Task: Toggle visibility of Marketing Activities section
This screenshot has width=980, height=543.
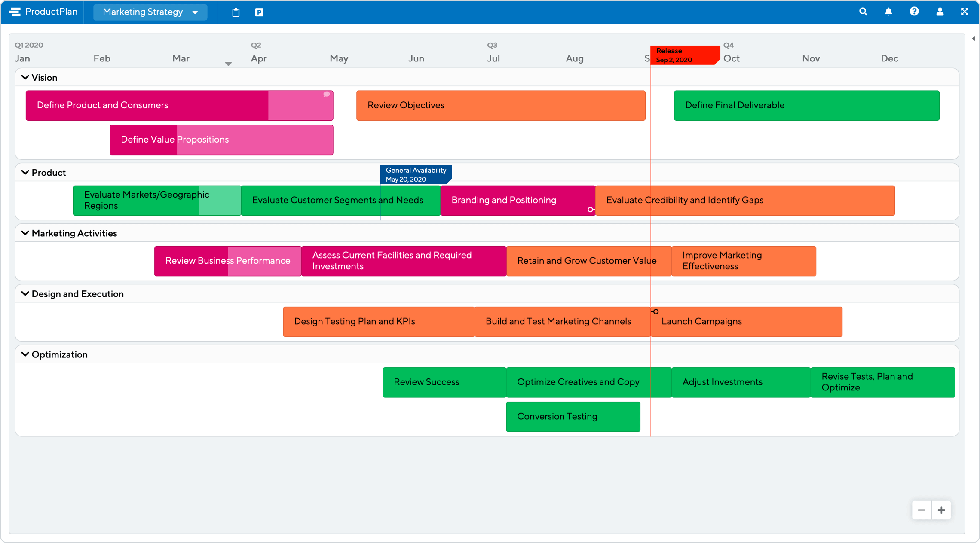Action: (x=25, y=233)
